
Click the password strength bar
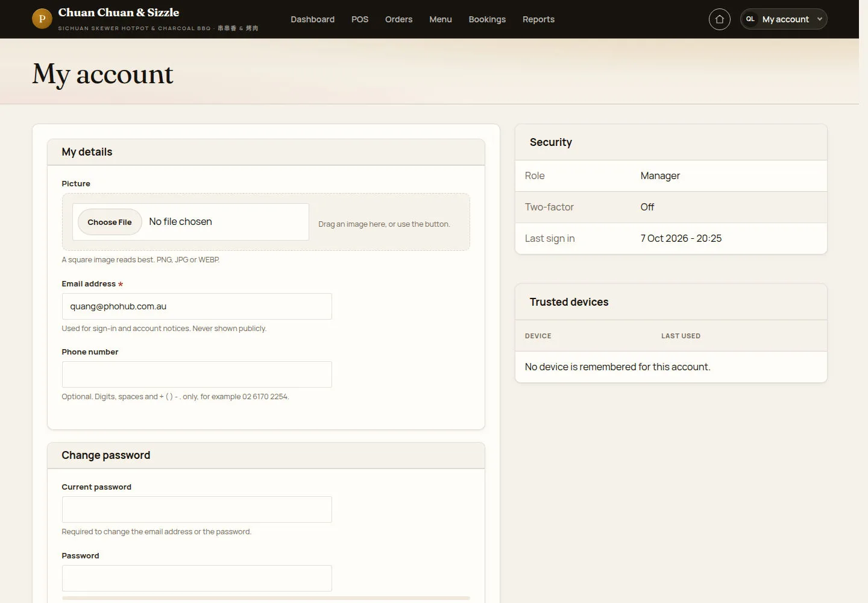click(266, 598)
